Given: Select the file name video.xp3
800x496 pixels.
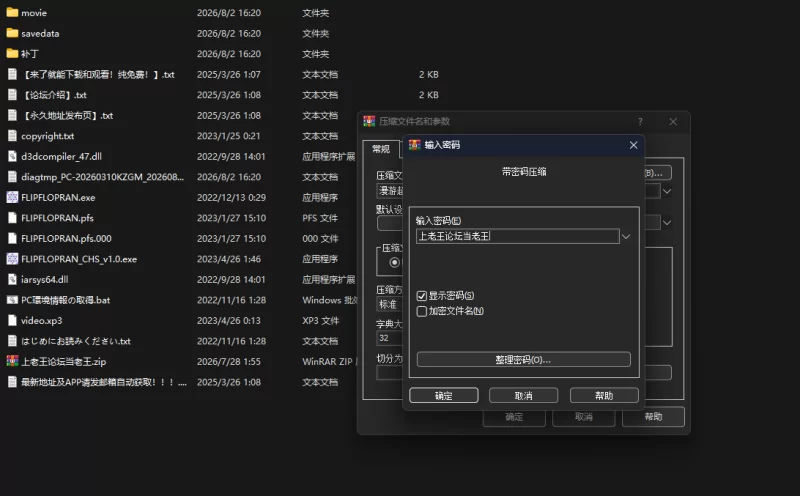Looking at the screenshot, I should [x=41, y=320].
